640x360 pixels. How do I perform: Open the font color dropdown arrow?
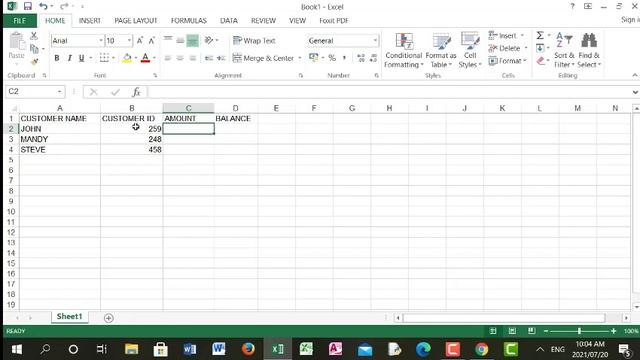coord(154,58)
